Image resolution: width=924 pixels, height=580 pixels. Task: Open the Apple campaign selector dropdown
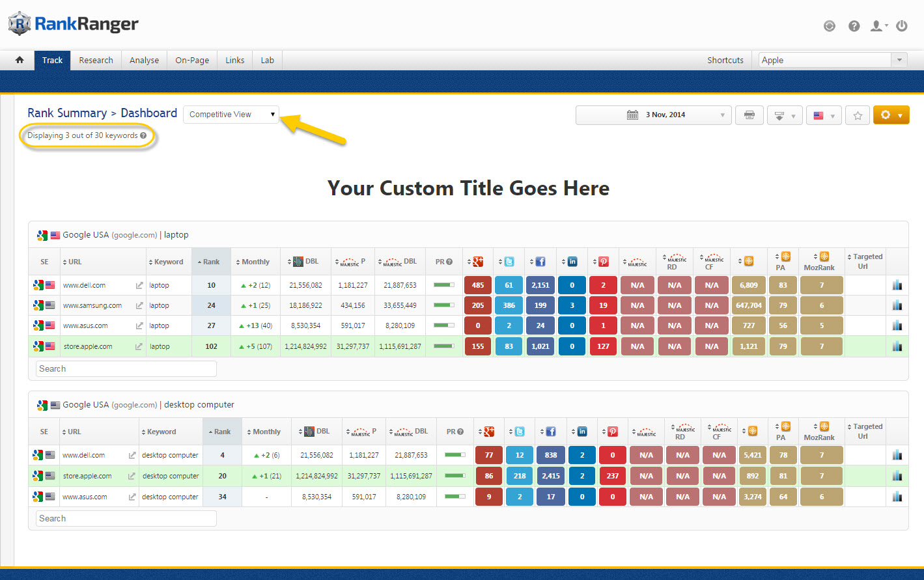click(833, 60)
